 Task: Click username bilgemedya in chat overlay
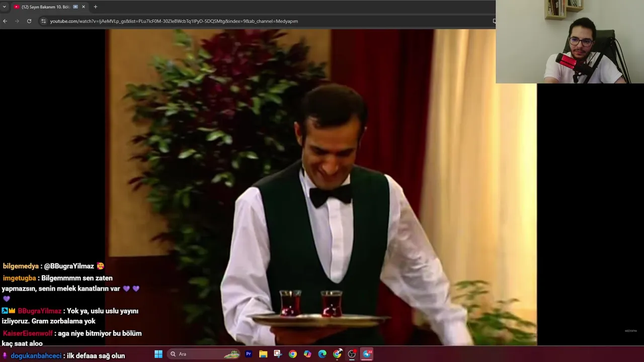pyautogui.click(x=21, y=266)
